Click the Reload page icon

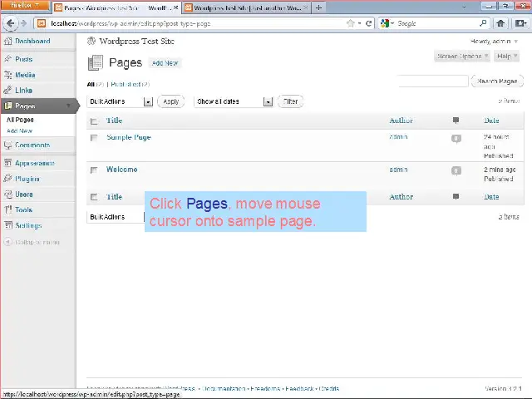(x=369, y=23)
